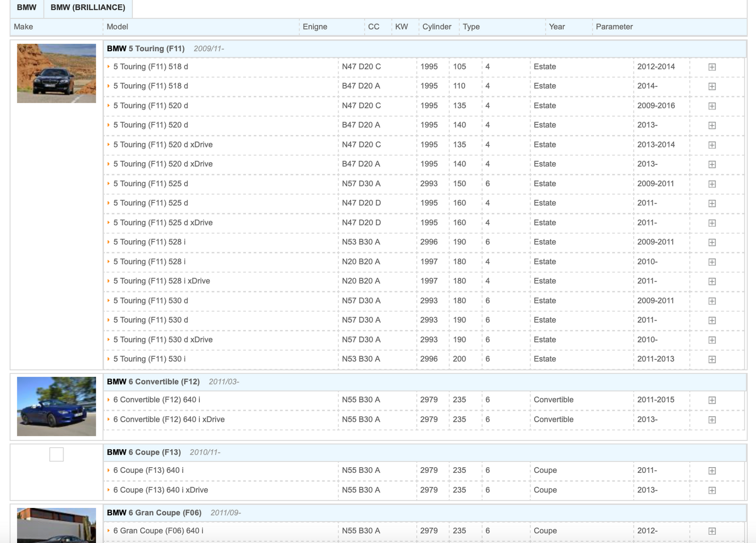Open model 5 Touring (F11) 528 i xDrive
This screenshot has height=543, width=756.
coord(162,281)
